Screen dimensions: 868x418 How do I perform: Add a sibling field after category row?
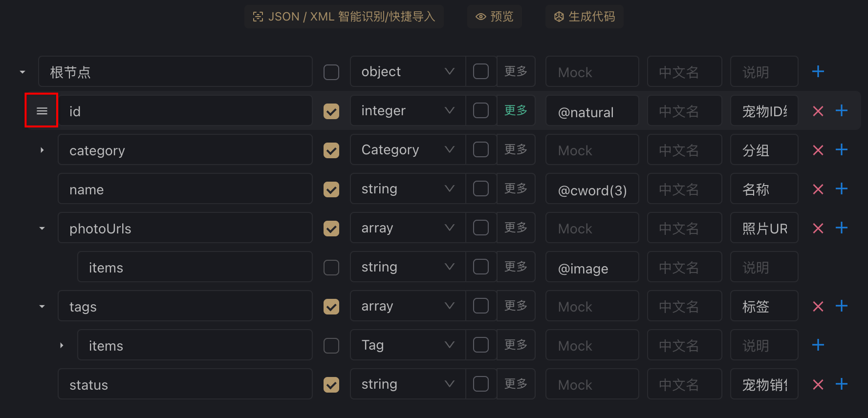coord(842,149)
